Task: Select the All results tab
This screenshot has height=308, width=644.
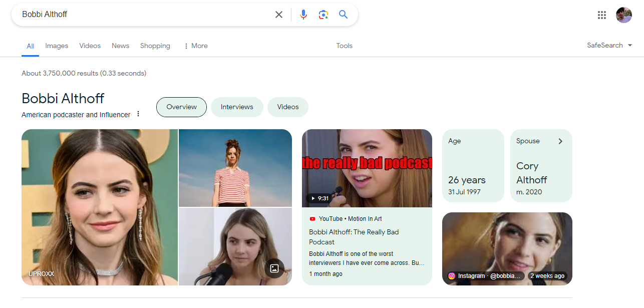Action: (x=30, y=46)
